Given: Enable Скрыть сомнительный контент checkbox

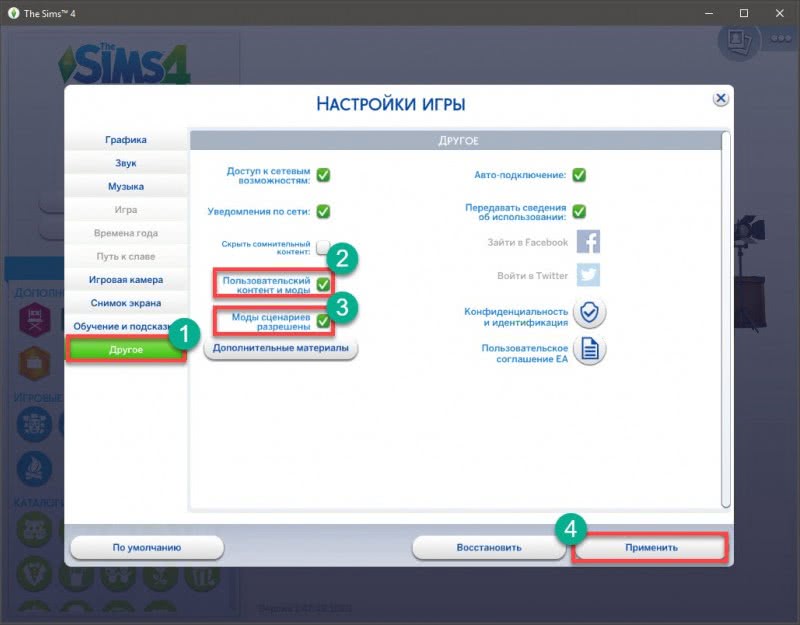Looking at the screenshot, I should pos(322,247).
